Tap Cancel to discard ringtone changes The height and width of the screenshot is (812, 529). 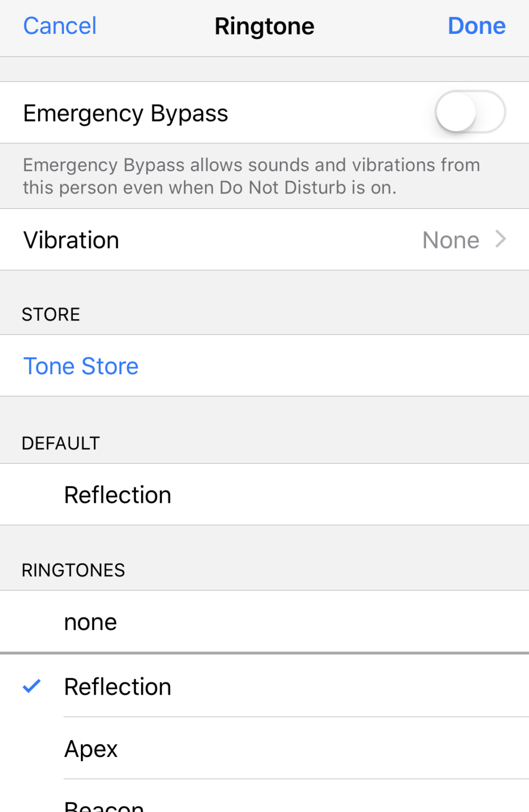pyautogui.click(x=59, y=26)
